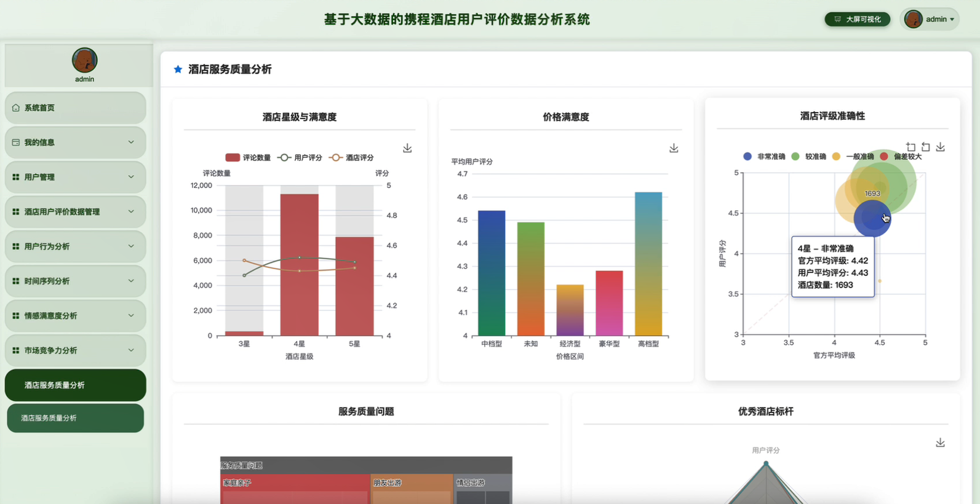Click the card icon beside 我的信息
Image resolution: width=980 pixels, height=504 pixels.
16,142
